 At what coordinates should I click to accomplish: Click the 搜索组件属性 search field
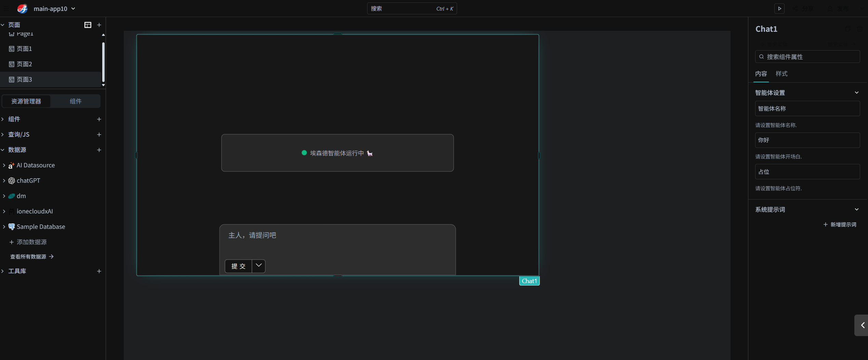(807, 56)
